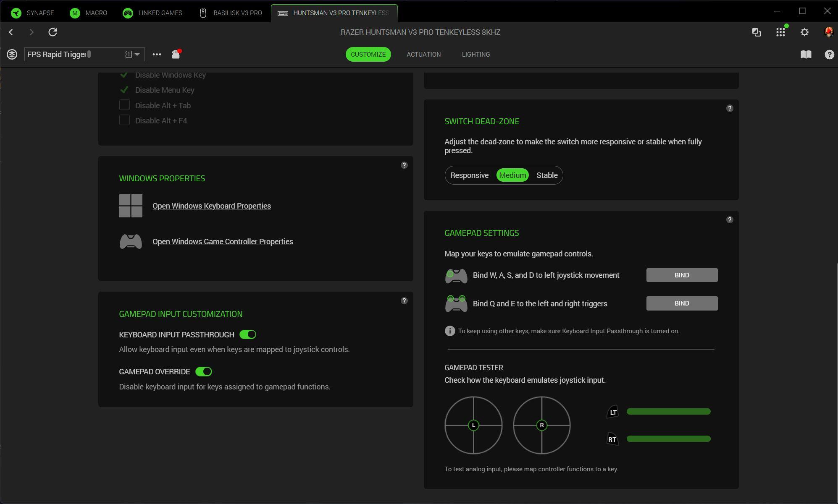
Task: Toggle Keyboard Input Passthrough switch
Action: point(247,334)
